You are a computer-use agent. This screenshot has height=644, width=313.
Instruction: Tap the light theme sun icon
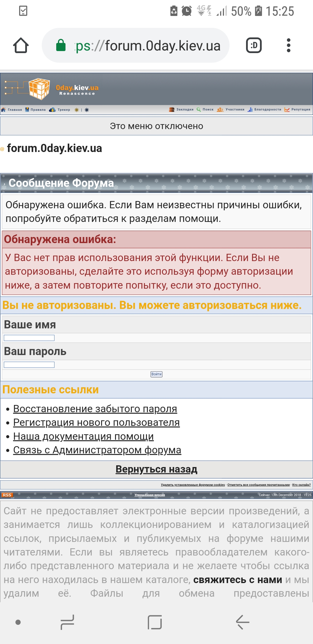click(77, 110)
